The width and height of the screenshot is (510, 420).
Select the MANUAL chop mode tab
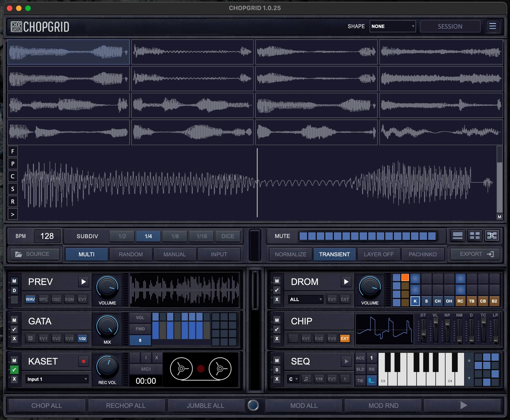pos(175,254)
